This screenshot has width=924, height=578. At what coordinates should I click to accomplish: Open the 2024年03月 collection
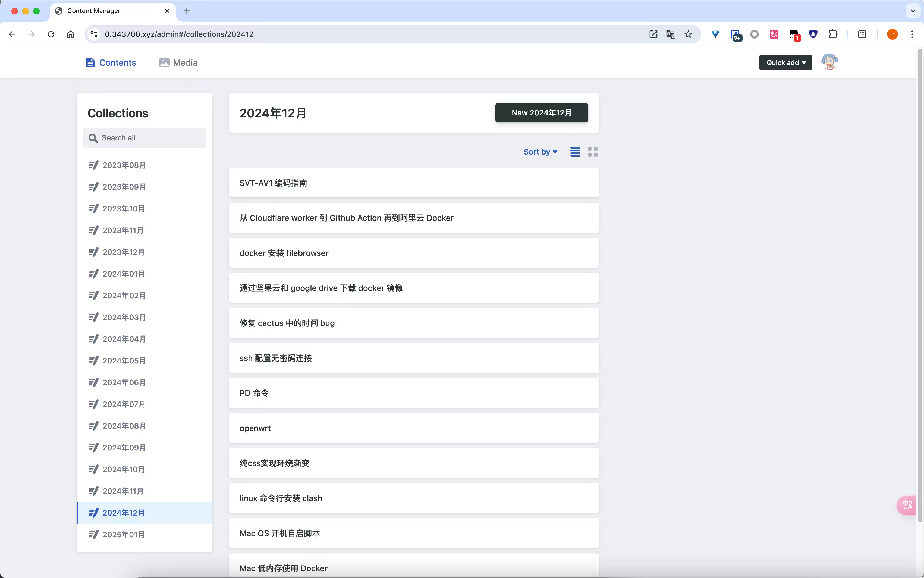[144, 318]
